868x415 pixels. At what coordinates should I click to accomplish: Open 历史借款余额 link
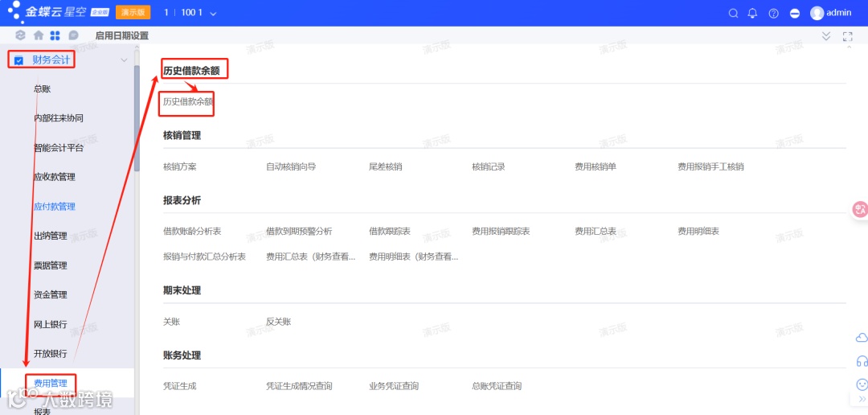coord(187,102)
